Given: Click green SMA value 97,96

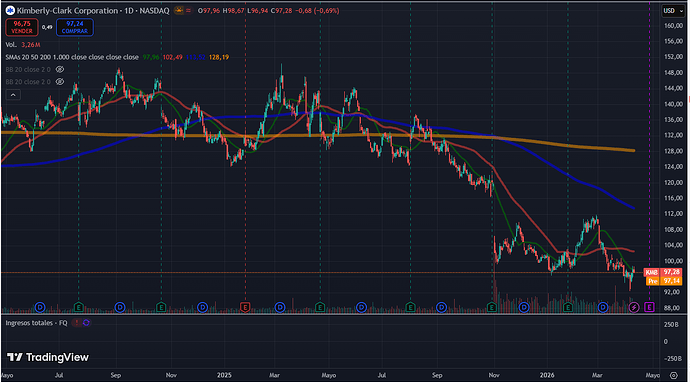Looking at the screenshot, I should 151,57.
